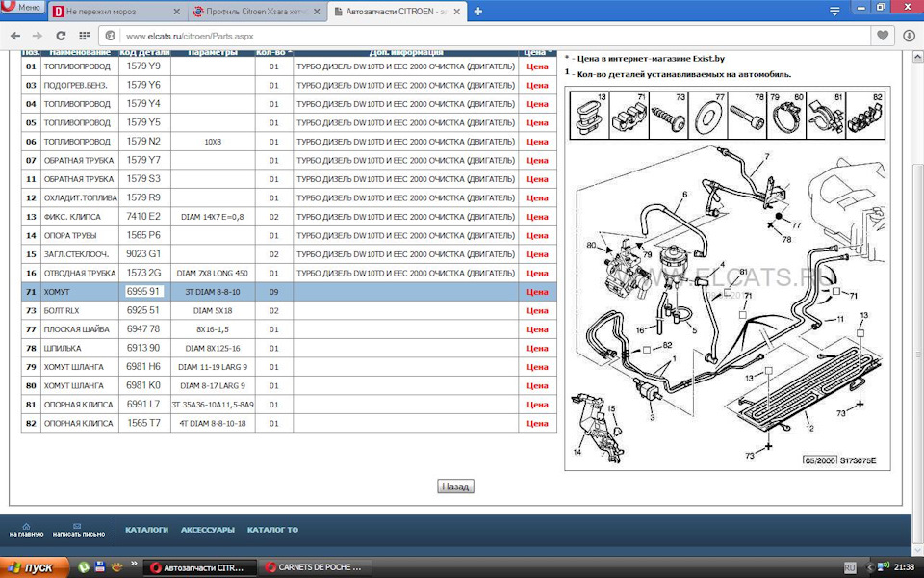Click part thumbnail 81 support clip
924x578 pixels.
tap(826, 116)
